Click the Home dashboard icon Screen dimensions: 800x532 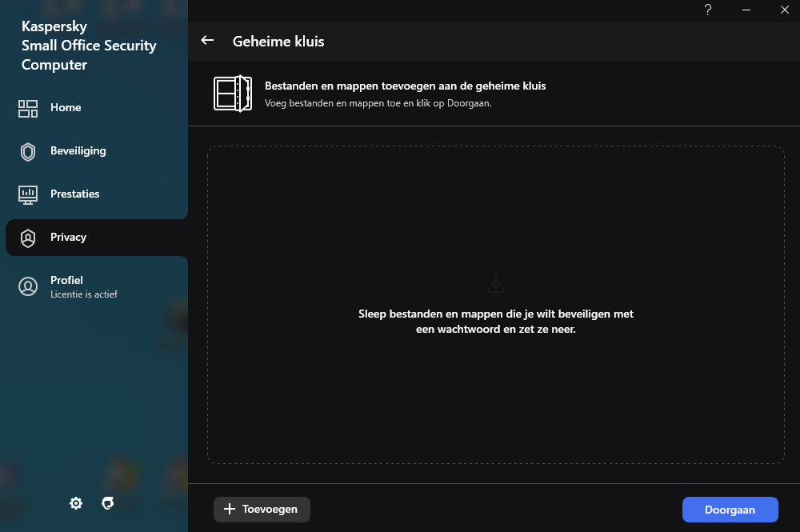coord(28,109)
